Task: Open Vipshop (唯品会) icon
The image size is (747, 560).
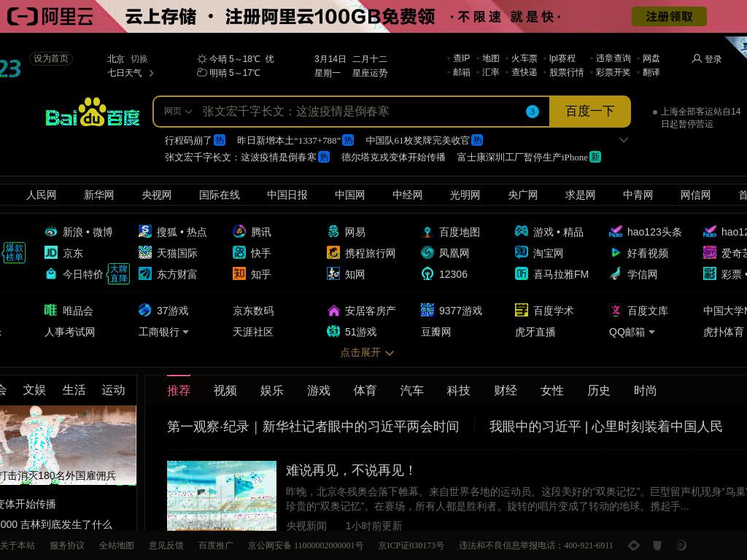Action: (x=51, y=310)
